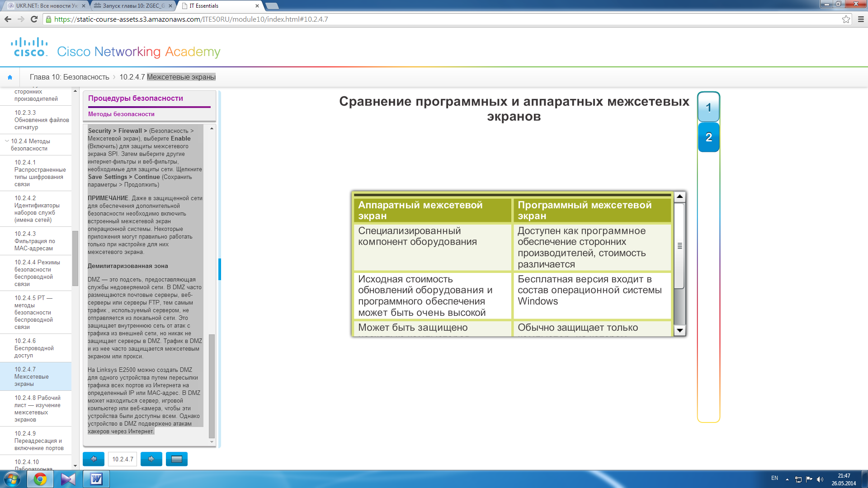
Task: Click Аппаратный межсетевой экран column header
Action: tap(432, 210)
